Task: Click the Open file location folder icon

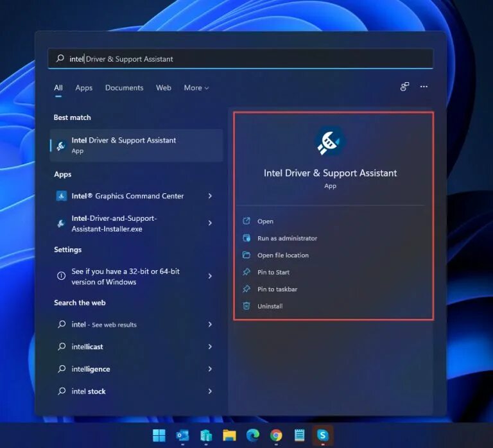Action: [246, 255]
